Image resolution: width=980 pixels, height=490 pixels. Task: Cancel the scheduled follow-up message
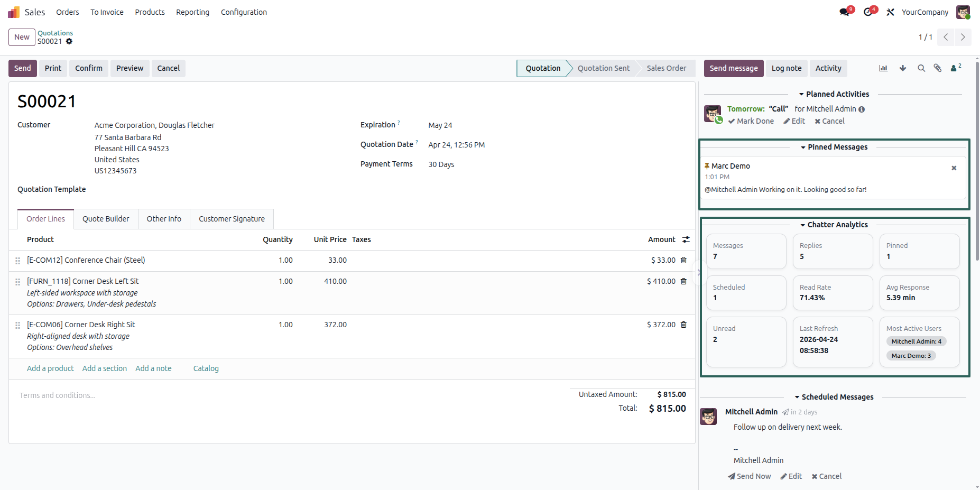click(x=826, y=476)
